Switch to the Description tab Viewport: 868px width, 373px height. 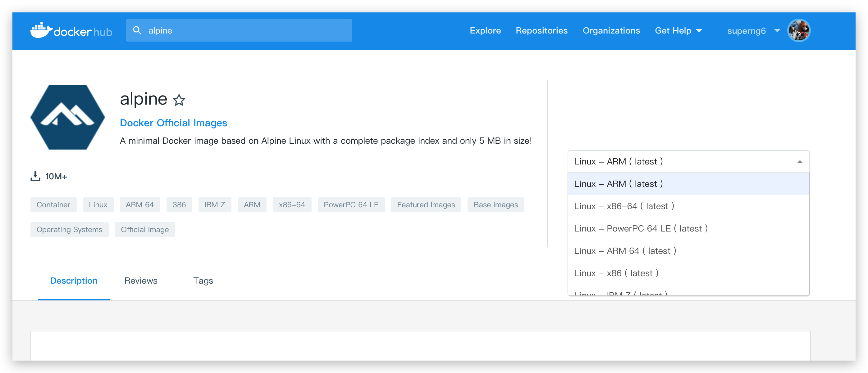[x=74, y=281]
